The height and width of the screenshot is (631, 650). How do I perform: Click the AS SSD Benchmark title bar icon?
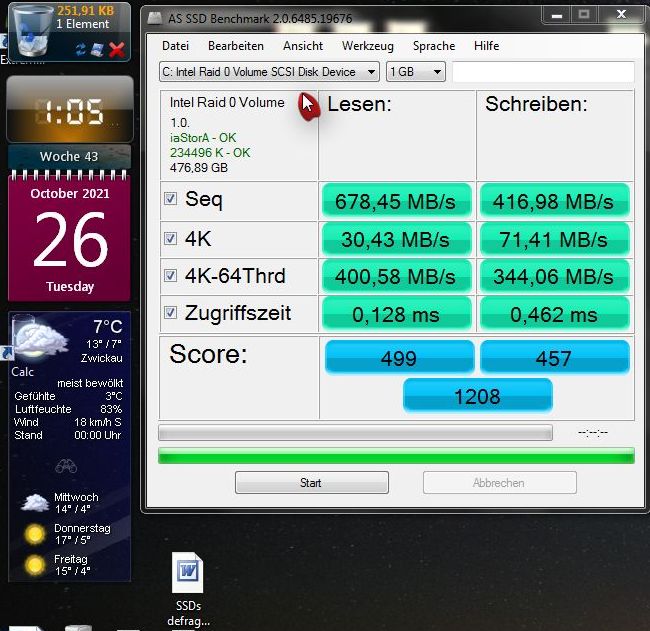click(x=154, y=17)
